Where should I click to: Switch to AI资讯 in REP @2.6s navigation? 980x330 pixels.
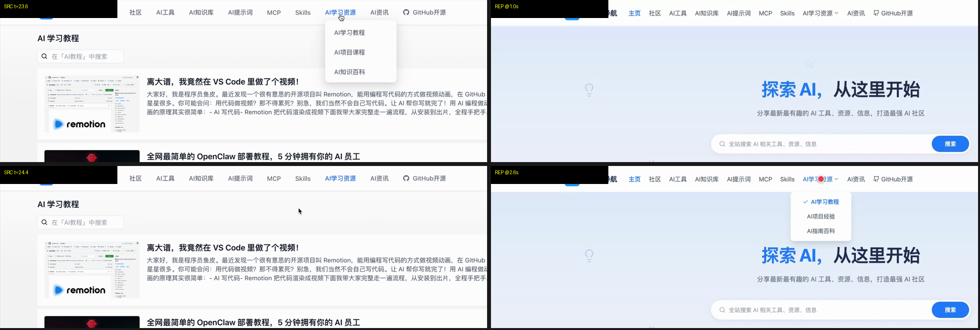(x=856, y=180)
